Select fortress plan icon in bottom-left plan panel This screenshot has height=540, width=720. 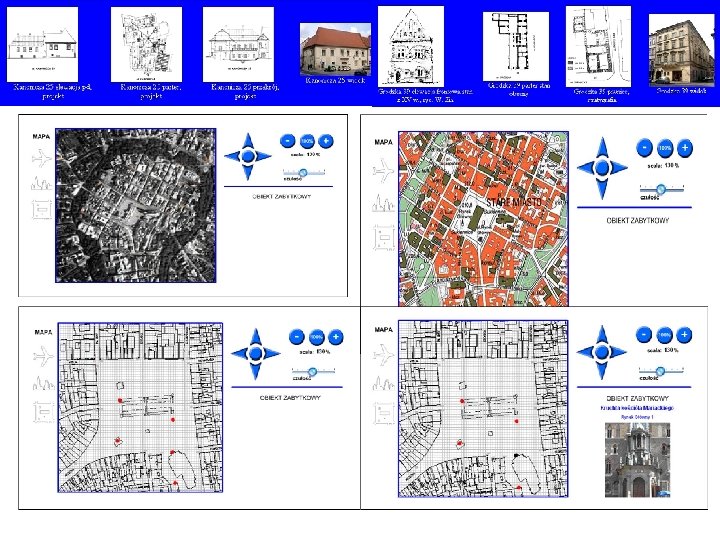(44, 411)
